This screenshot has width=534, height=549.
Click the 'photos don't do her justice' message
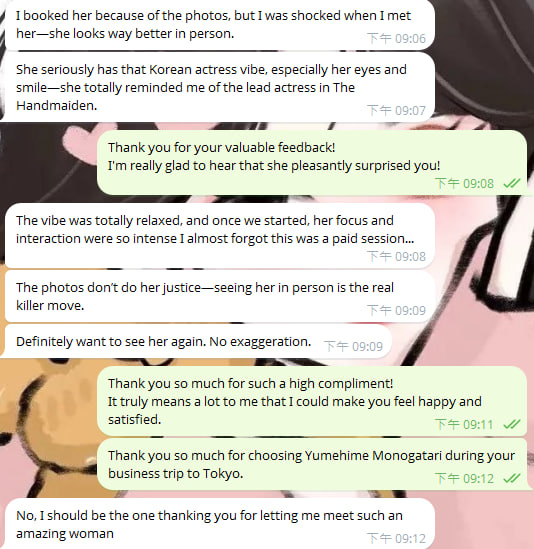[220, 296]
